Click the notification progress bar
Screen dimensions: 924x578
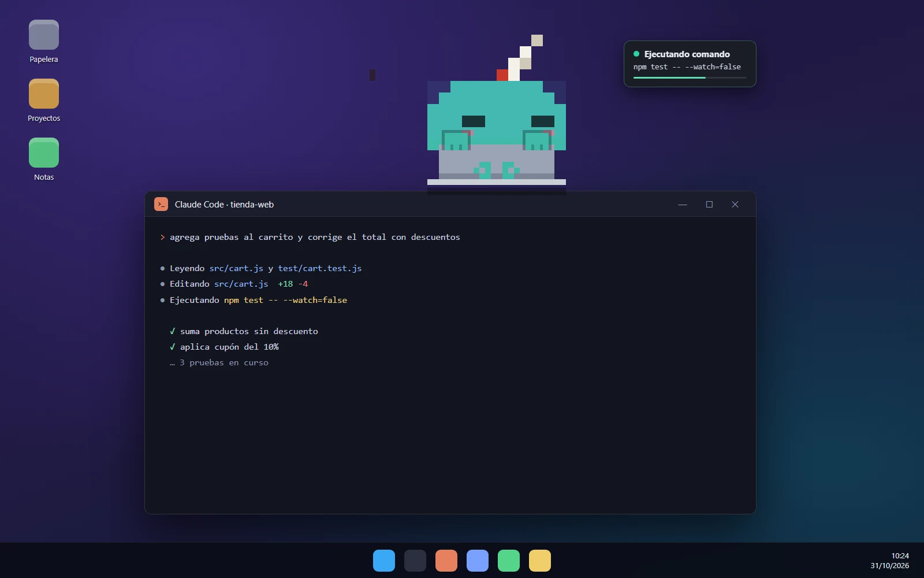690,77
